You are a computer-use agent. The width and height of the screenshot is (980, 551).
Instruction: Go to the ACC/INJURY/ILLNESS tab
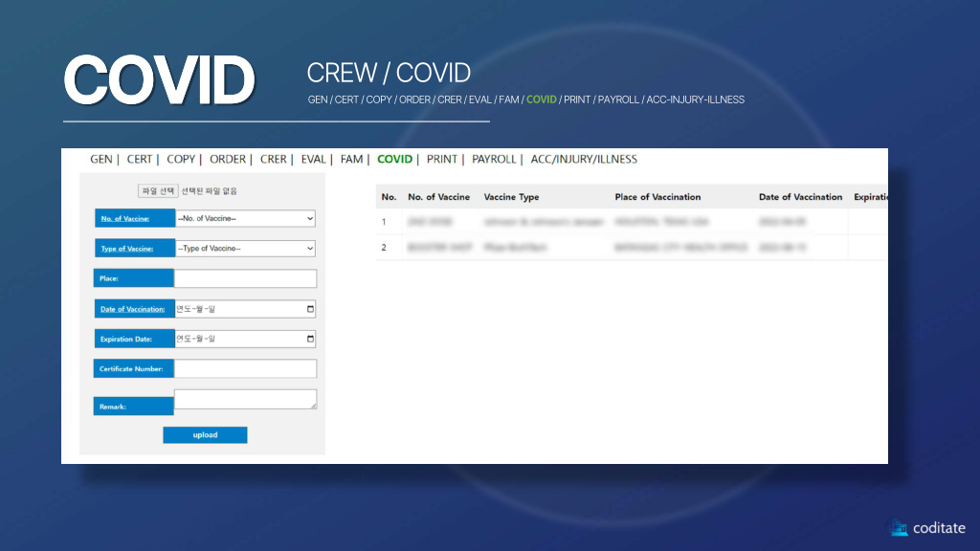584,159
